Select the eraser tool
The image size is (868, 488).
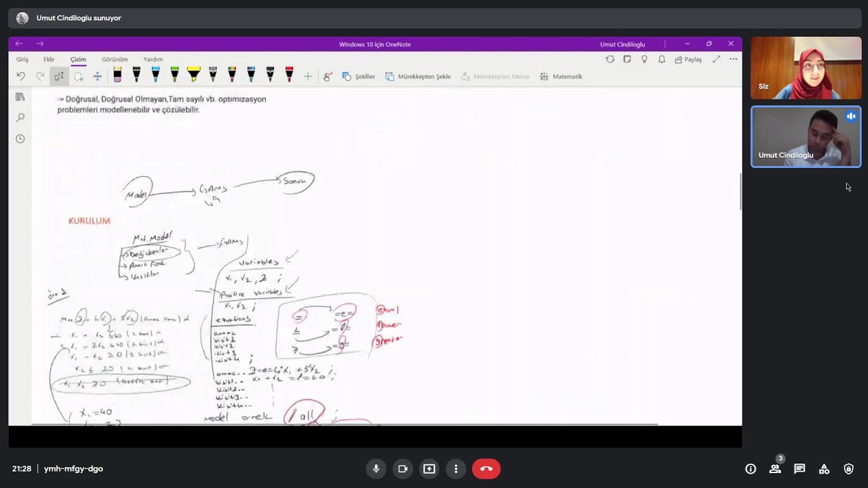click(117, 75)
